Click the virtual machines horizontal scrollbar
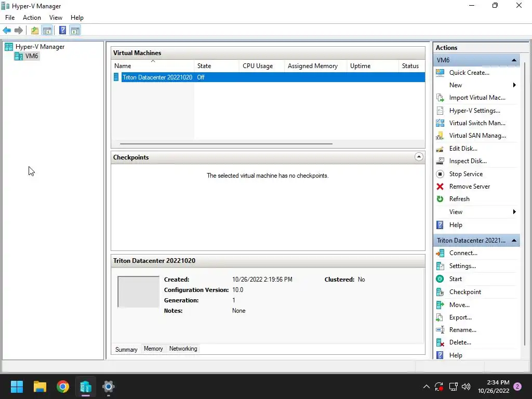 (226, 144)
